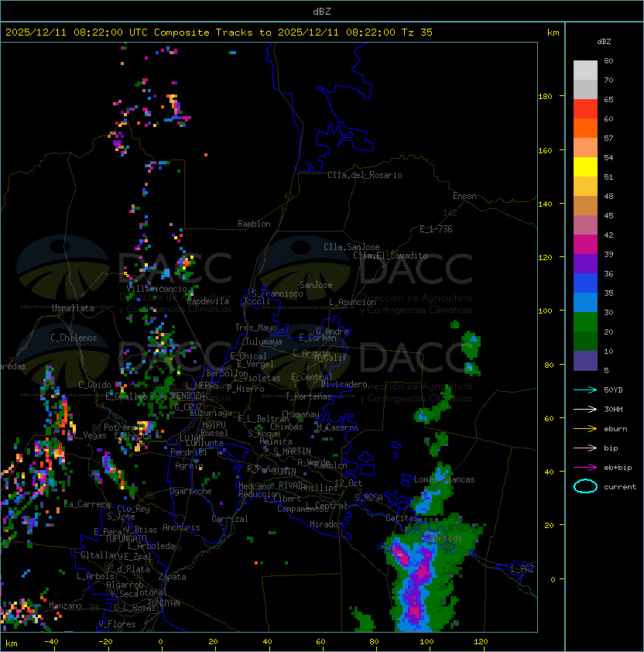This screenshot has width=644, height=652.
Task: Click the 'Tres_Mayo' map label
Action: pos(255,328)
